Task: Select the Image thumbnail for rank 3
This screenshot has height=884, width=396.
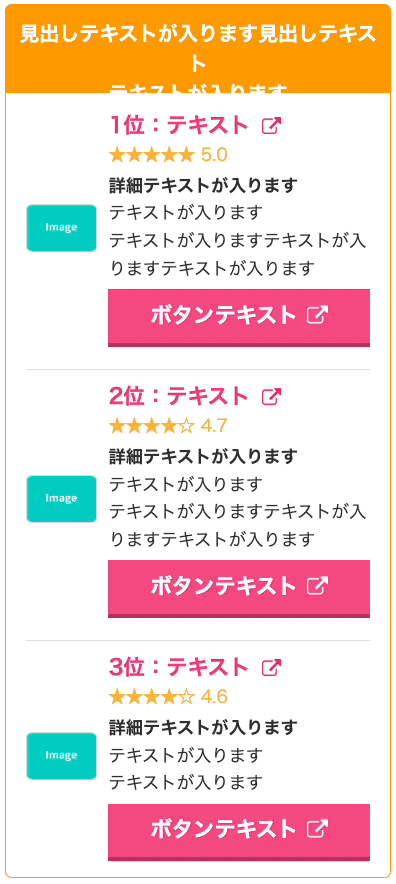Action: [61, 756]
